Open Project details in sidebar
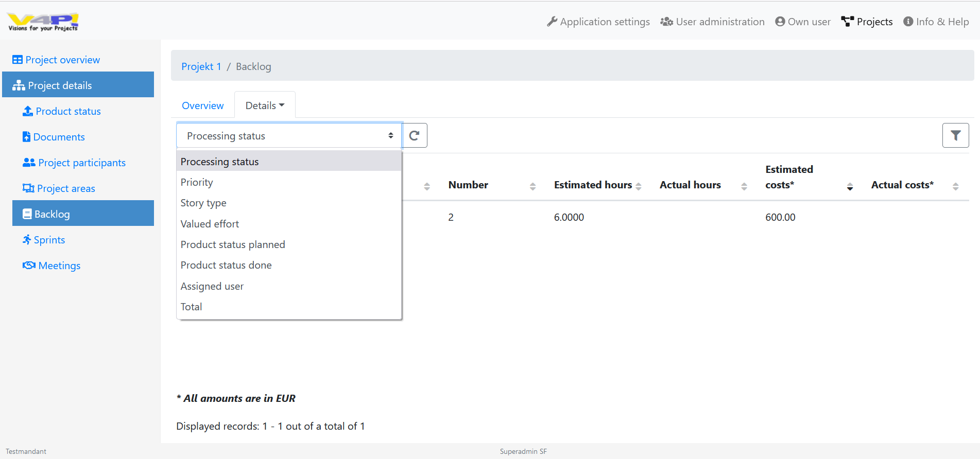The width and height of the screenshot is (980, 459). pyautogui.click(x=78, y=85)
